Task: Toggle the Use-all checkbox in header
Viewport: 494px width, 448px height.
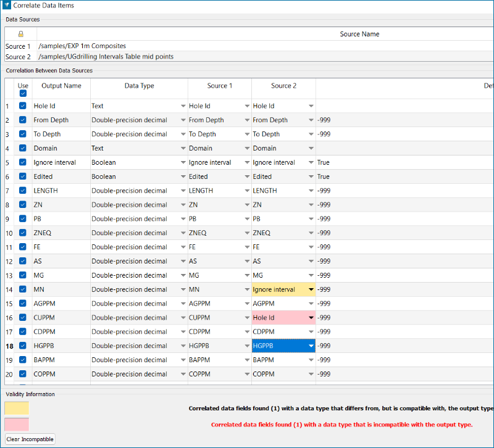Action: [x=23, y=94]
